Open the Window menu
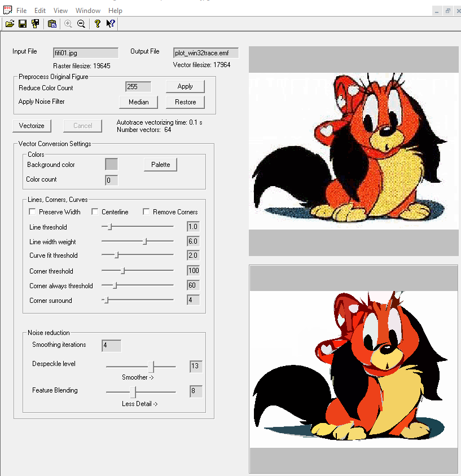The height and width of the screenshot is (476, 461). pos(88,11)
